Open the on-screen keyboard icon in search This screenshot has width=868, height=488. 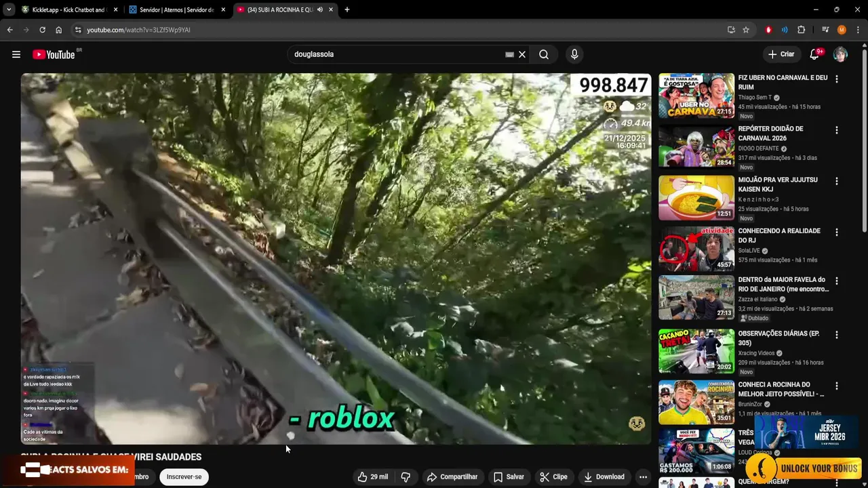point(509,54)
